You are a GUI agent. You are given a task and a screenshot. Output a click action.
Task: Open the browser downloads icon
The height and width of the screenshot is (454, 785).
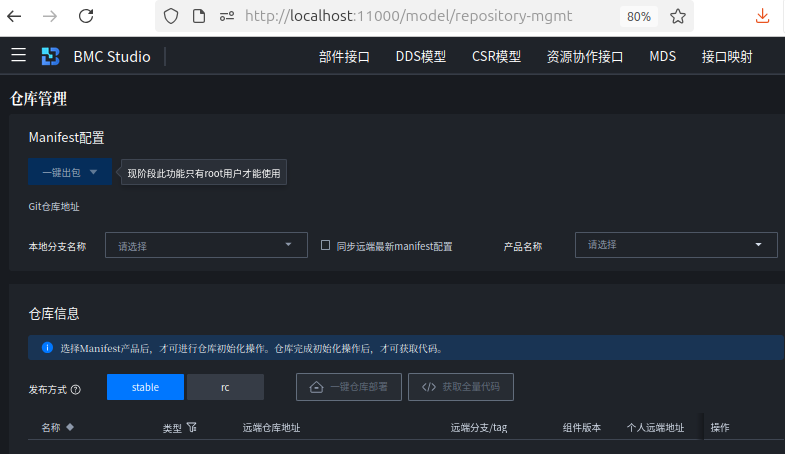[762, 16]
